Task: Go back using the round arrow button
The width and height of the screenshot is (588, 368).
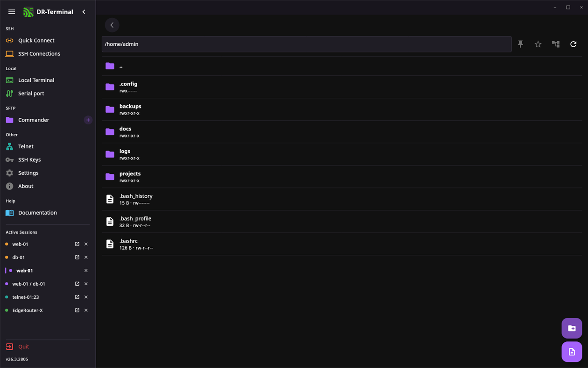Action: pyautogui.click(x=112, y=25)
